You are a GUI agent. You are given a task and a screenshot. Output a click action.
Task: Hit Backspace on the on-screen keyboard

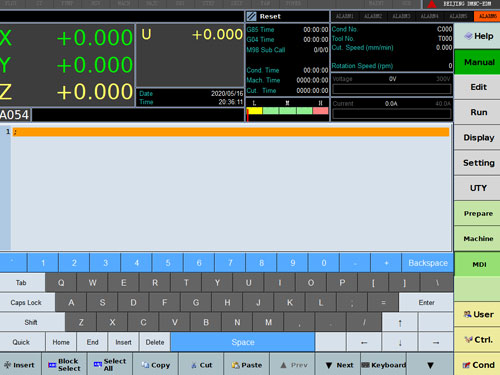tap(428, 263)
